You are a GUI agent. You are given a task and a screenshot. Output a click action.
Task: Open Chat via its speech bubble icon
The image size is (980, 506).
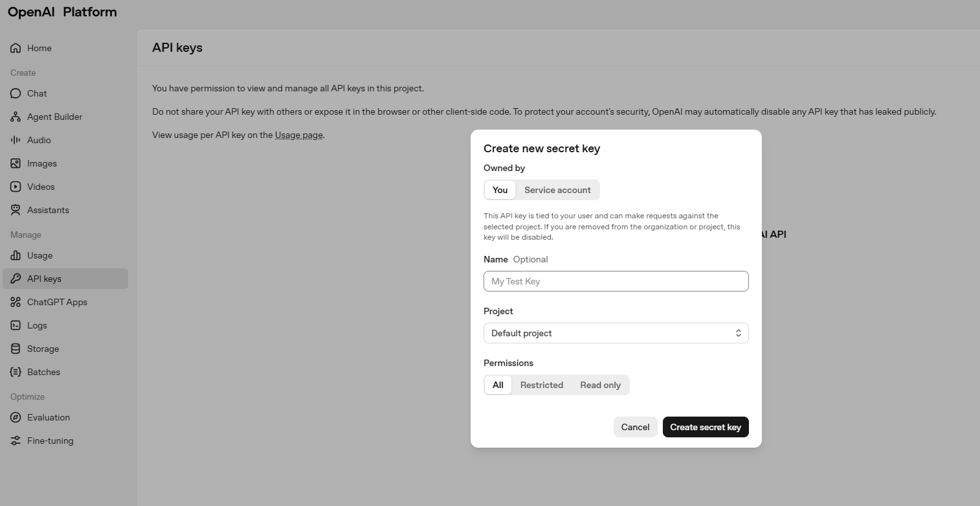pos(16,93)
